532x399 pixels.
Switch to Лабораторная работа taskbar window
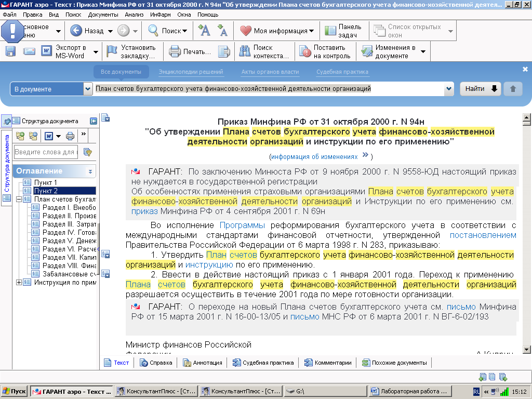(410, 391)
